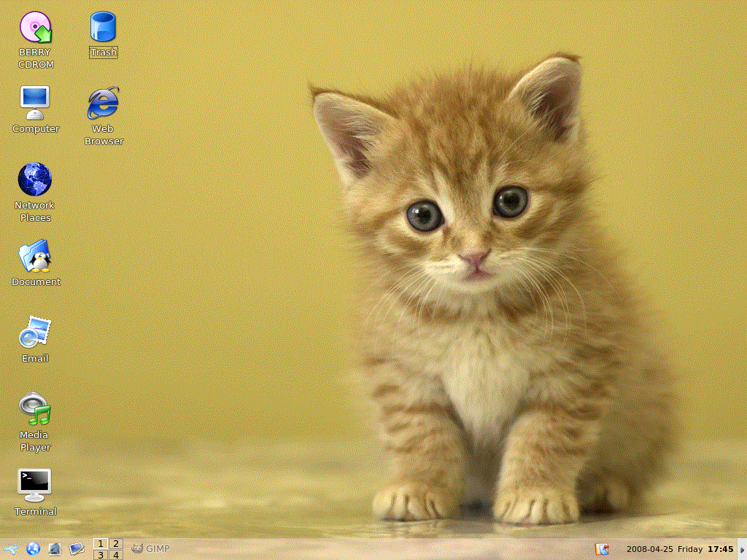Open the BERRY CDROM desktop icon
747x560 pixels.
(x=35, y=28)
